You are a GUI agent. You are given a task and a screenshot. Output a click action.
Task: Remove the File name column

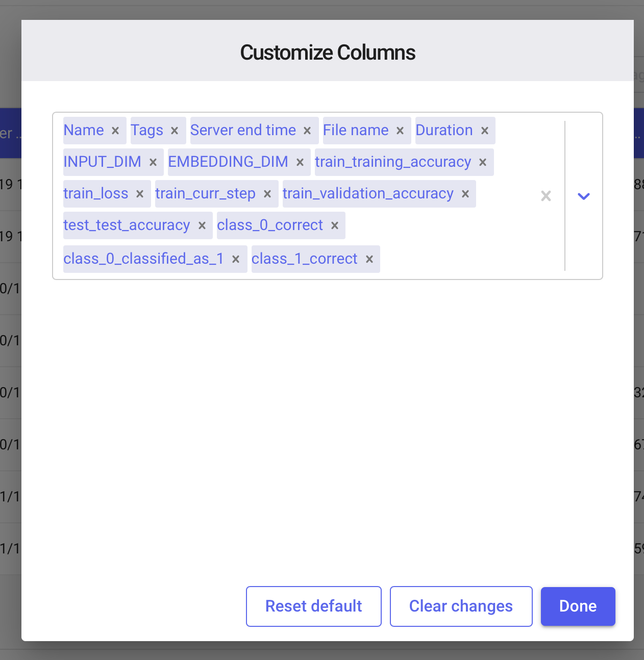click(x=400, y=131)
